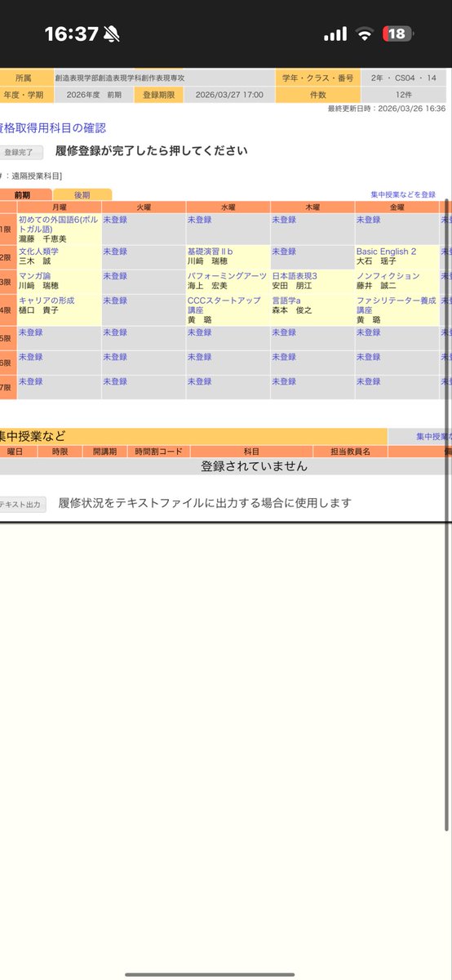Open the upper 集中授業などを登録 link

[403, 194]
